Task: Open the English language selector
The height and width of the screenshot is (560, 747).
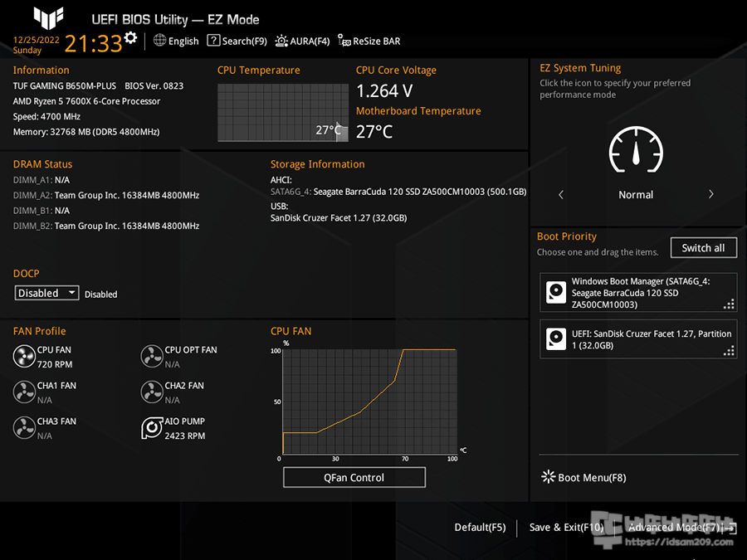Action: pyautogui.click(x=176, y=41)
